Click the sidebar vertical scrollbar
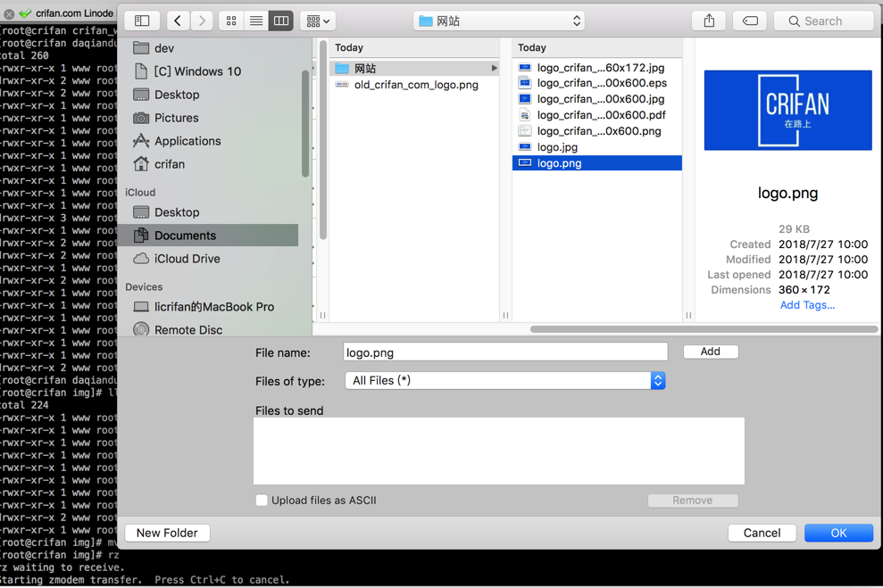 coord(305,122)
